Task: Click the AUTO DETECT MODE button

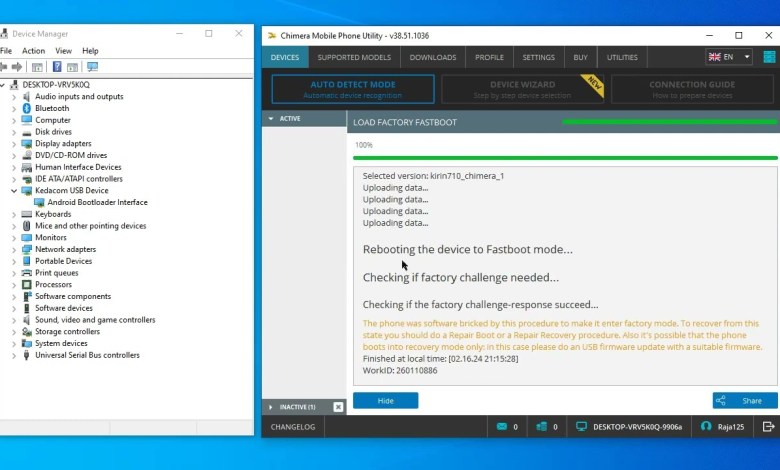Action: (x=353, y=89)
